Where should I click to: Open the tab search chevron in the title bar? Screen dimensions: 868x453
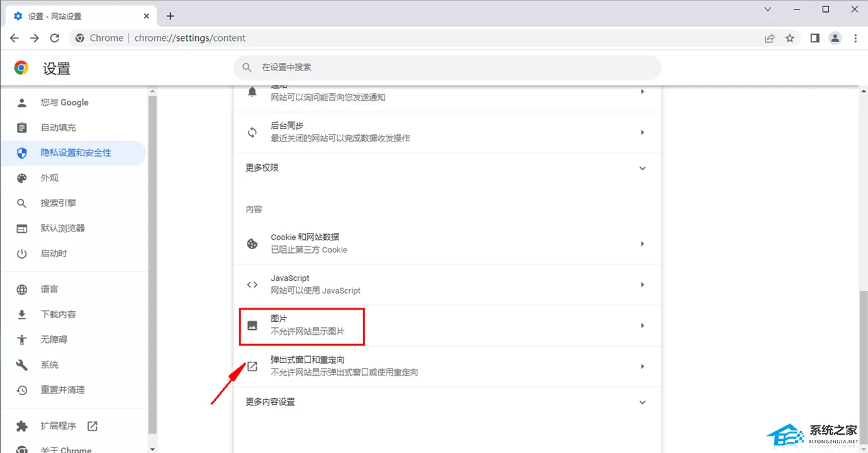point(768,9)
